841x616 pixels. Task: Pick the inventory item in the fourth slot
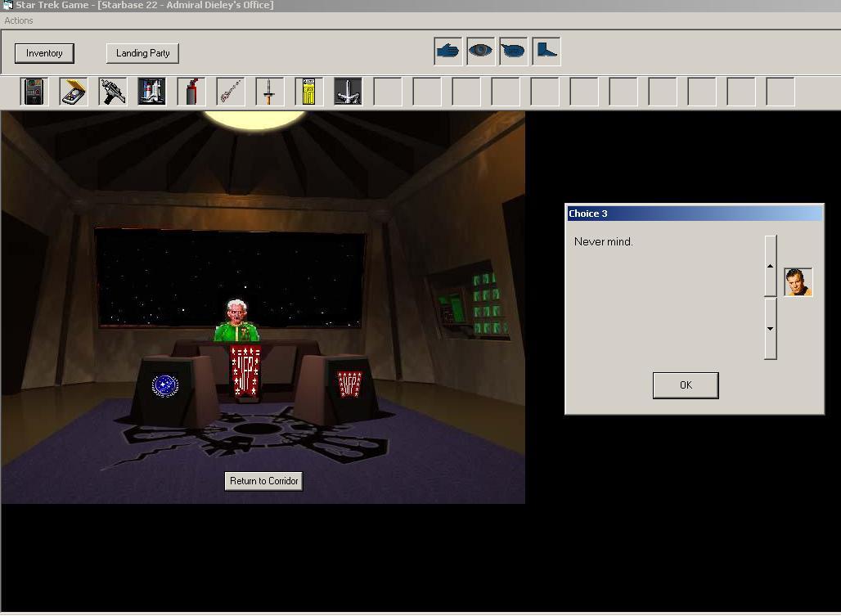pyautogui.click(x=152, y=92)
